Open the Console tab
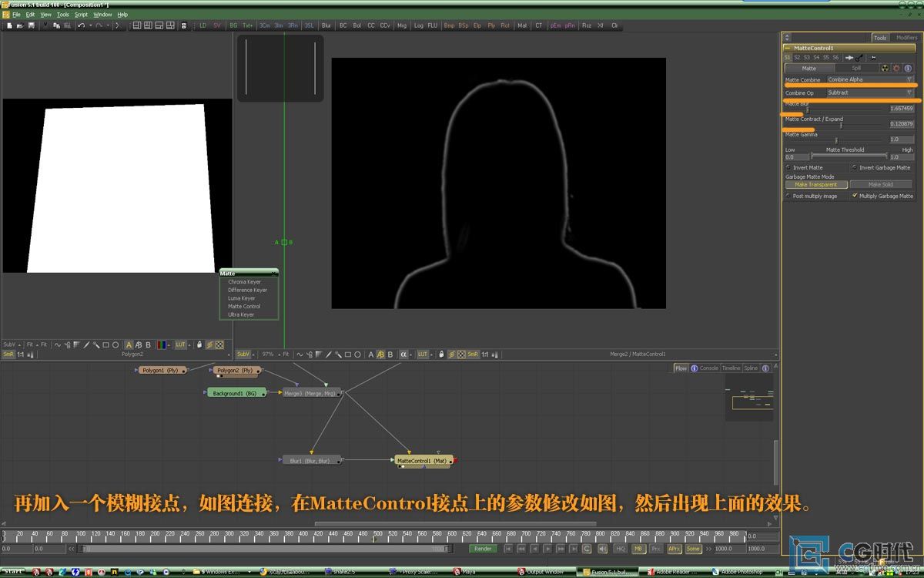 pyautogui.click(x=709, y=368)
